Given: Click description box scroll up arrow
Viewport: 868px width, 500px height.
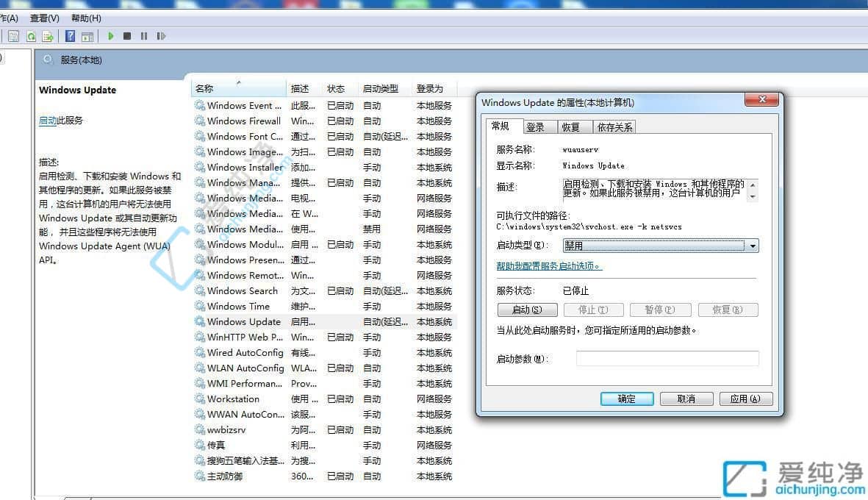Looking at the screenshot, I should (753, 185).
